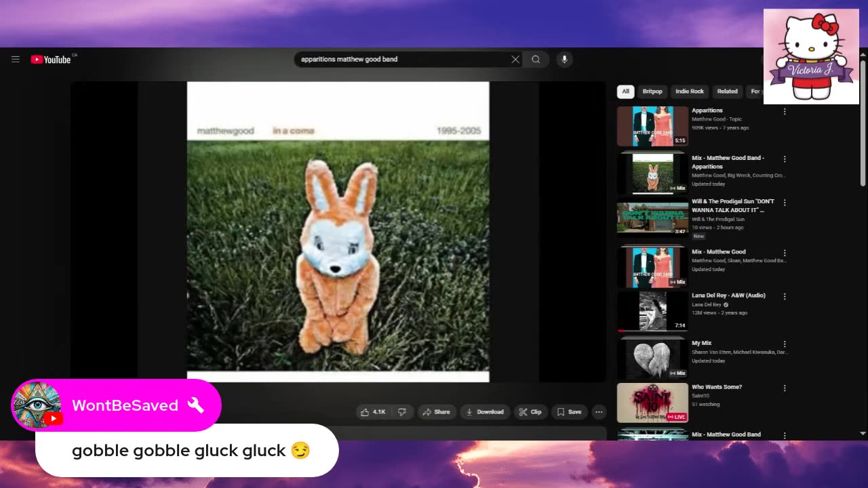Open the 'Mix - Matthew Good' title link
The height and width of the screenshot is (488, 868).
pos(719,251)
